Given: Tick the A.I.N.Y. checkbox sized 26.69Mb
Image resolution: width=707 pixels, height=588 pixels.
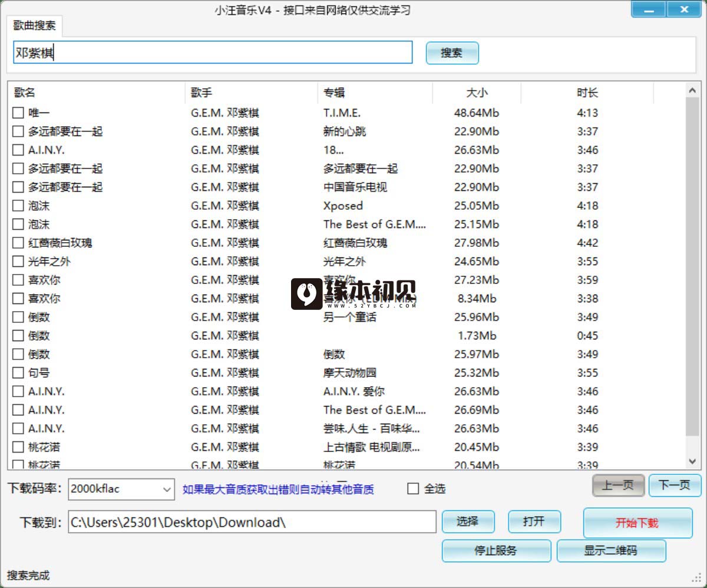Looking at the screenshot, I should 18,409.
